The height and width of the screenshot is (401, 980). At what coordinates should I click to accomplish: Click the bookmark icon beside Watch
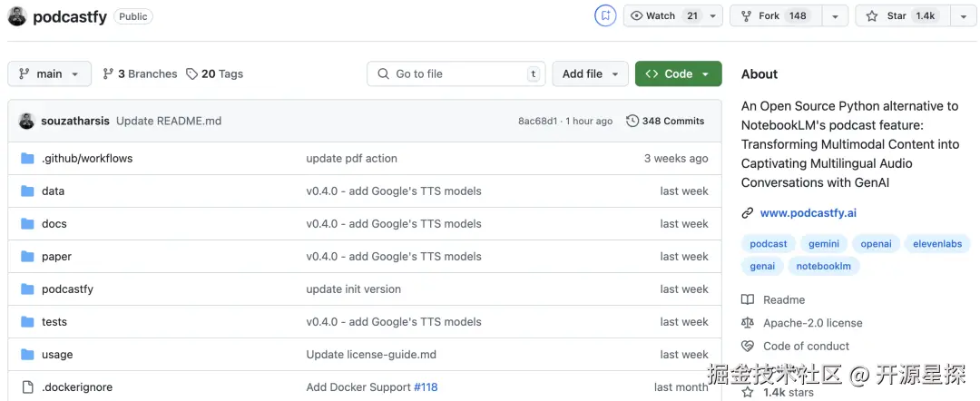(604, 15)
